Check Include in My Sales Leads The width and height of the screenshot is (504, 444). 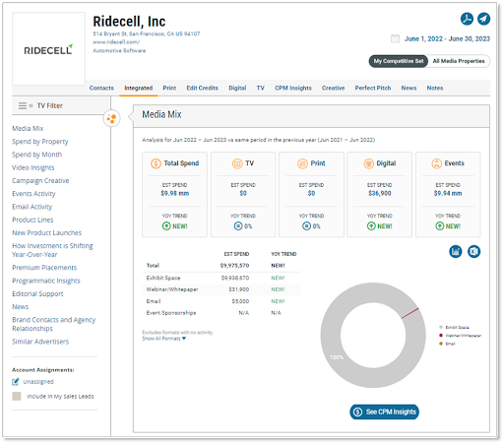coord(17,396)
